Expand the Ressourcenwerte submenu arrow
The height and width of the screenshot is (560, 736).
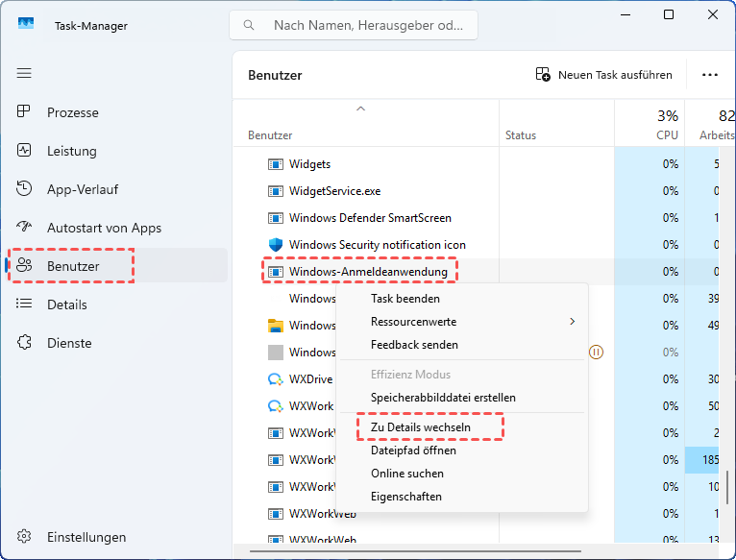[573, 322]
